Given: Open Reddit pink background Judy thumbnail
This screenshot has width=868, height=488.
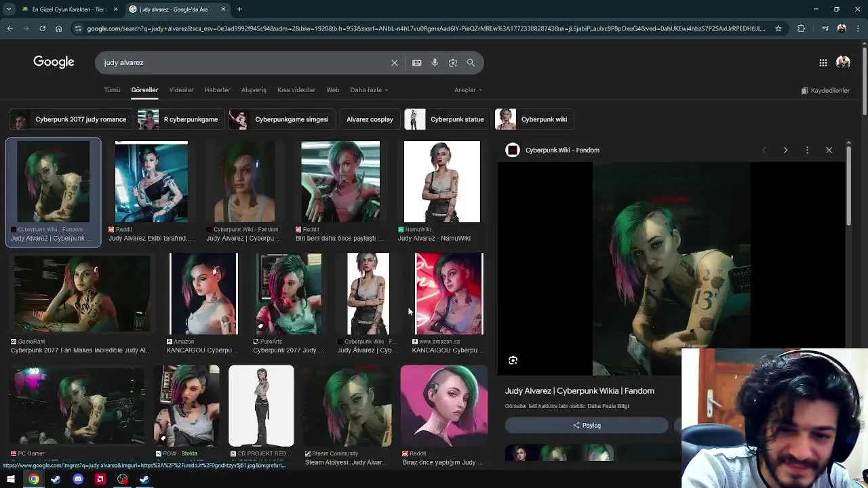Looking at the screenshot, I should [x=443, y=407].
